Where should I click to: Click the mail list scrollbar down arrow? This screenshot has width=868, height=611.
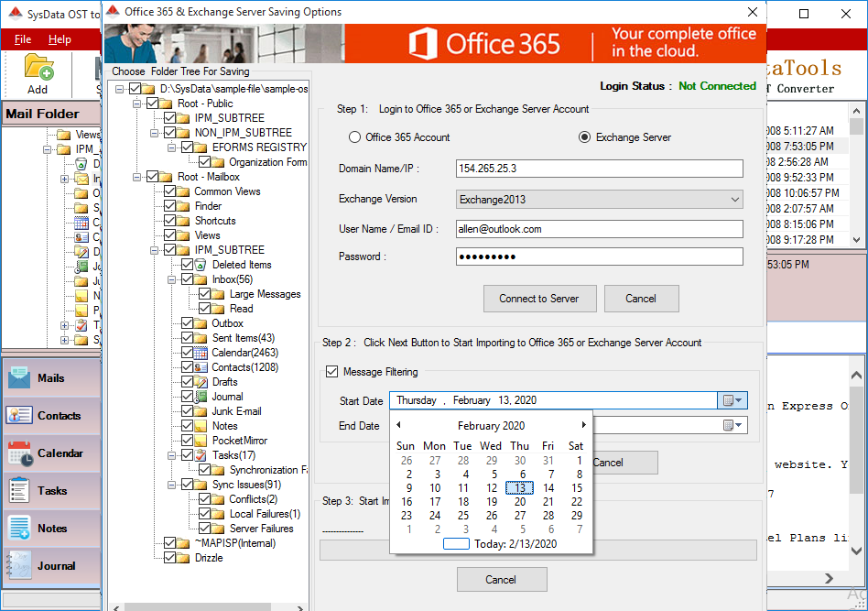point(856,240)
